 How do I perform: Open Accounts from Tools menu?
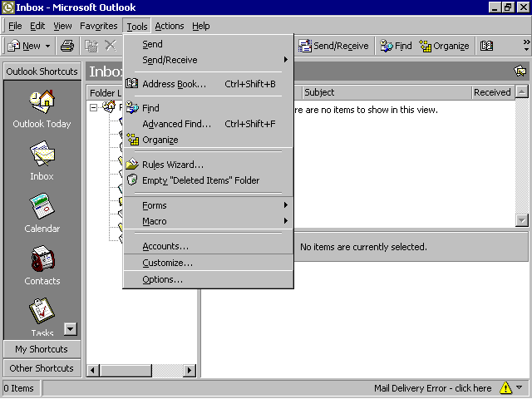[x=208, y=246]
